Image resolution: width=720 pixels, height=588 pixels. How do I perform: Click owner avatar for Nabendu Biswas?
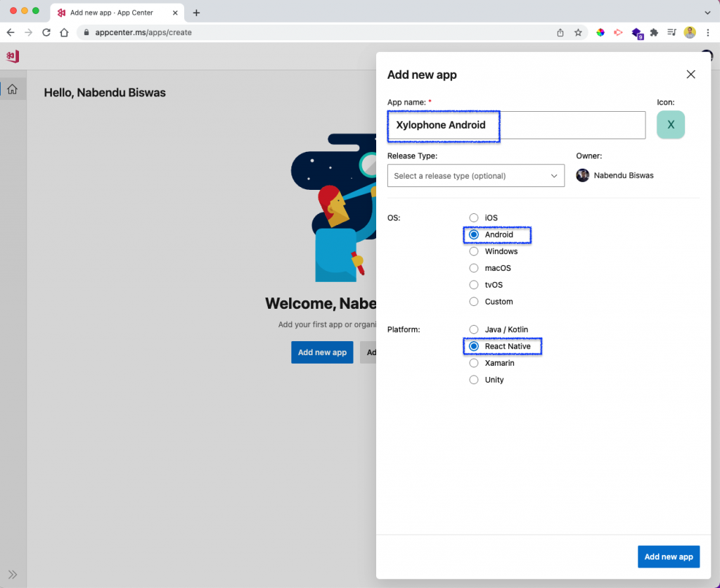[583, 175]
